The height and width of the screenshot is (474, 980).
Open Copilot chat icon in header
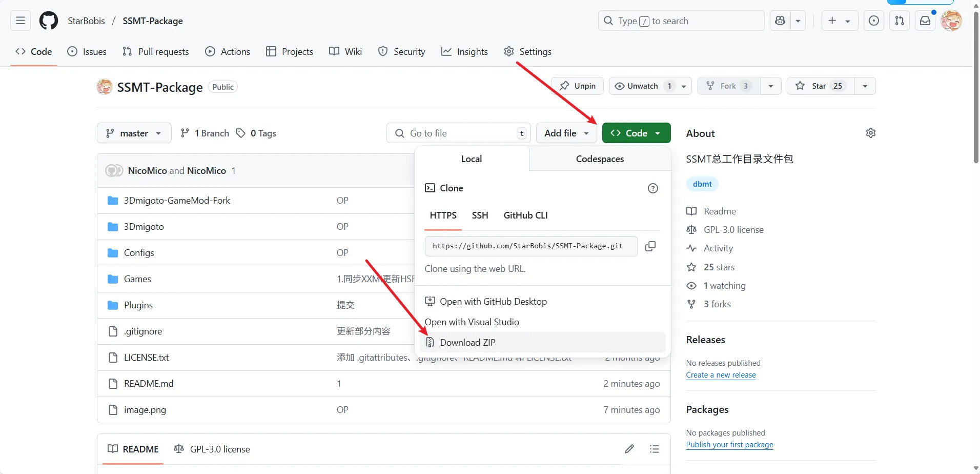click(781, 21)
